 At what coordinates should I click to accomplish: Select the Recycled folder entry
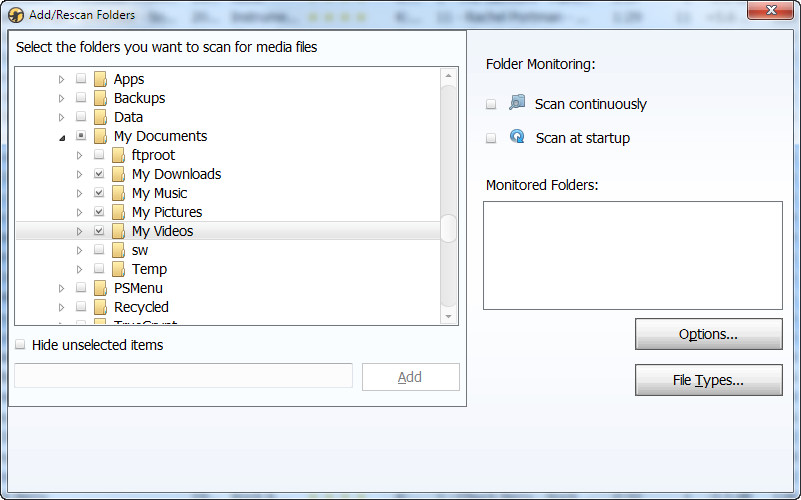tap(141, 307)
